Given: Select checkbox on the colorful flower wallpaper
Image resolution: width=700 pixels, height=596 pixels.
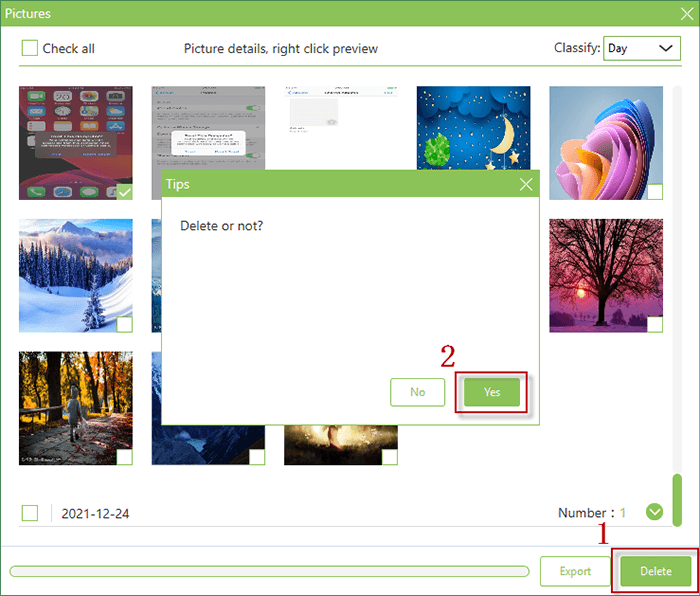Looking at the screenshot, I should coord(655,192).
